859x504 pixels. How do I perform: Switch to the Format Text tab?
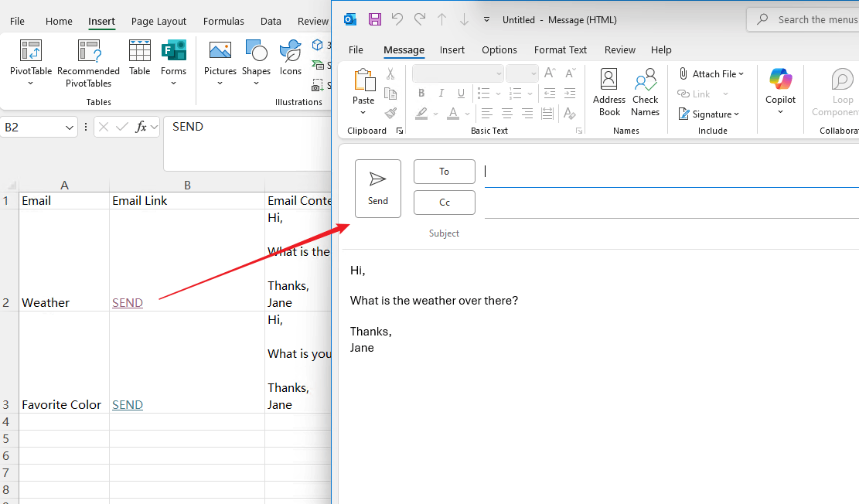point(561,49)
